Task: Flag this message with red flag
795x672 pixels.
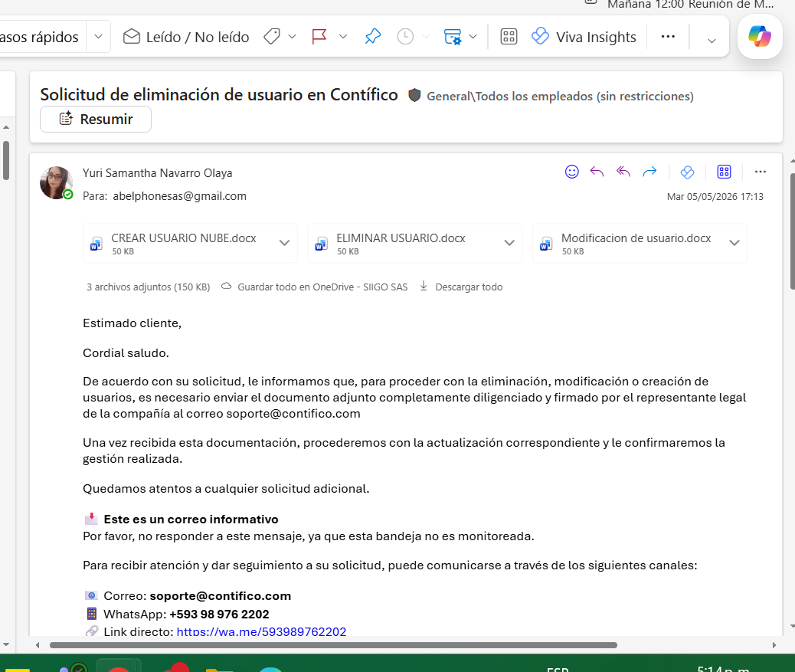Action: click(319, 37)
